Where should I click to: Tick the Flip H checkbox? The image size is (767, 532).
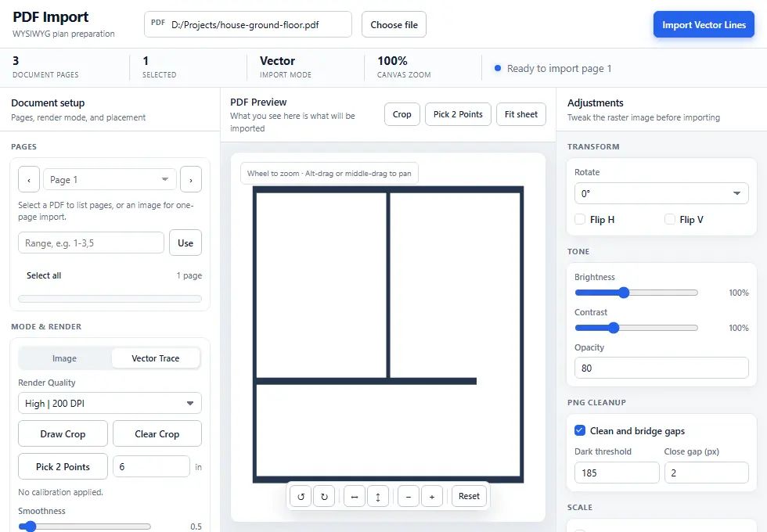click(x=580, y=219)
